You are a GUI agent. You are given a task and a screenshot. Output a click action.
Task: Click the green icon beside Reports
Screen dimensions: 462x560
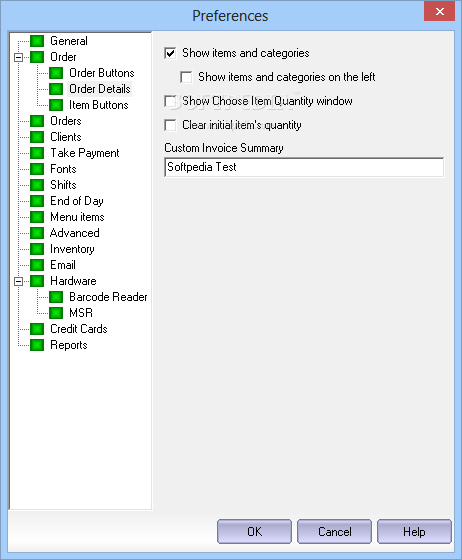point(37,345)
